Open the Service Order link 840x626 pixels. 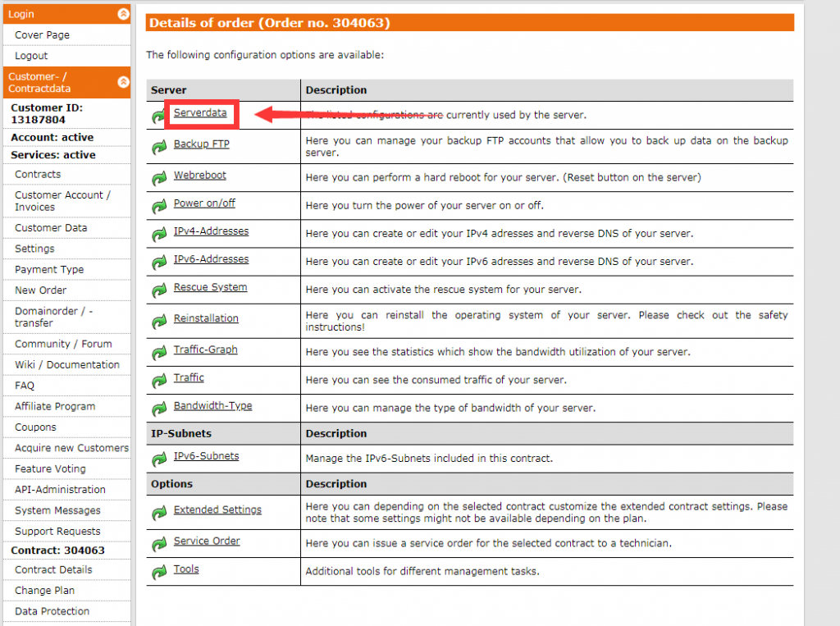tap(207, 541)
